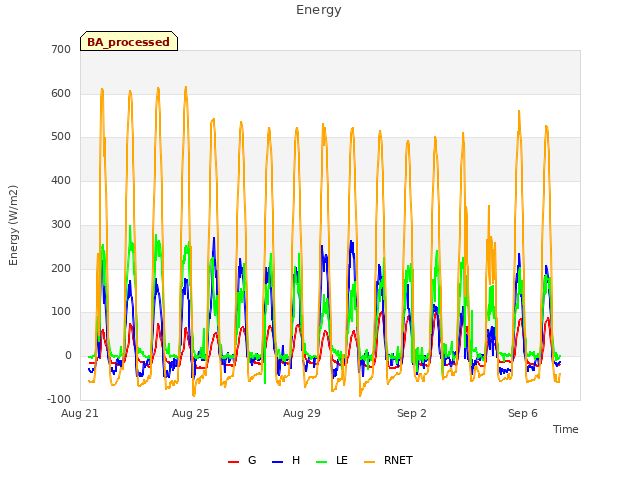Click the Time x-axis label
This screenshot has height=480, width=640.
566,429
